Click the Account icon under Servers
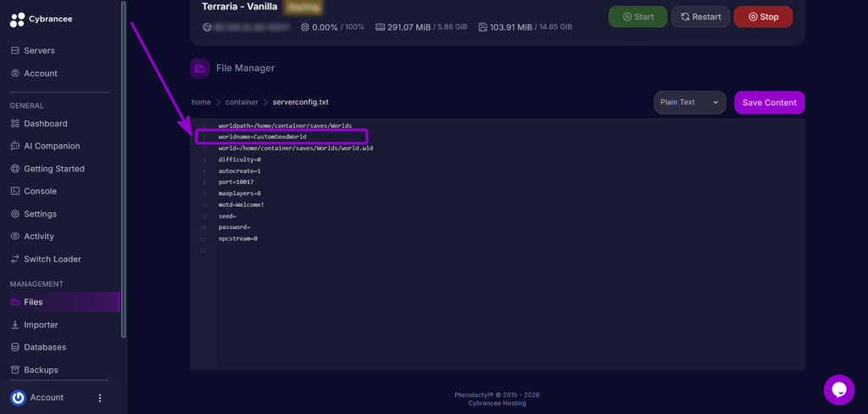Screen dimensions: 868x414 pos(15,73)
